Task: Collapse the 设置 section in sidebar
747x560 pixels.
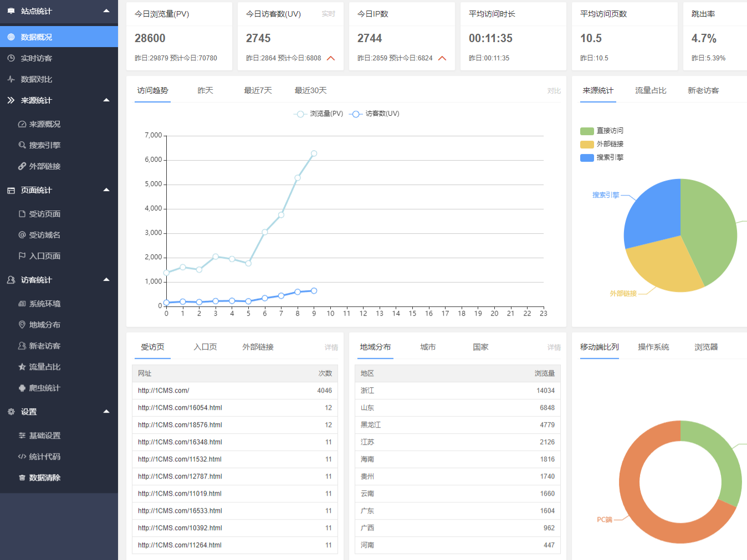Action: [x=106, y=412]
